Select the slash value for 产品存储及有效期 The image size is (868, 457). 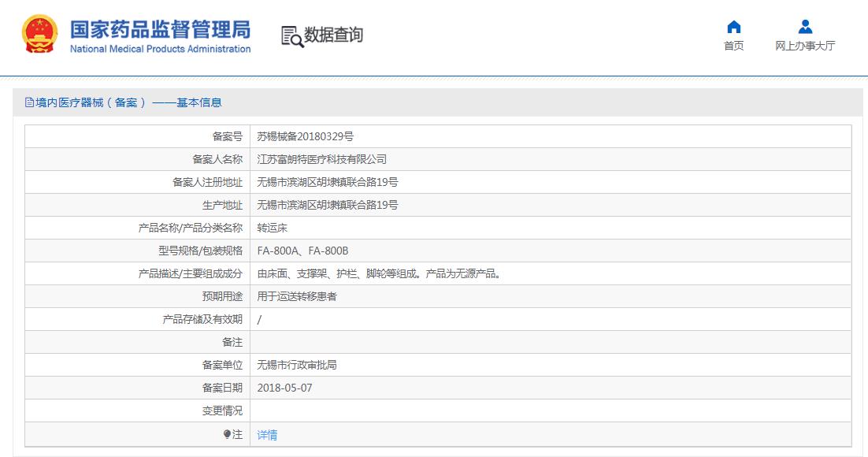click(x=259, y=320)
